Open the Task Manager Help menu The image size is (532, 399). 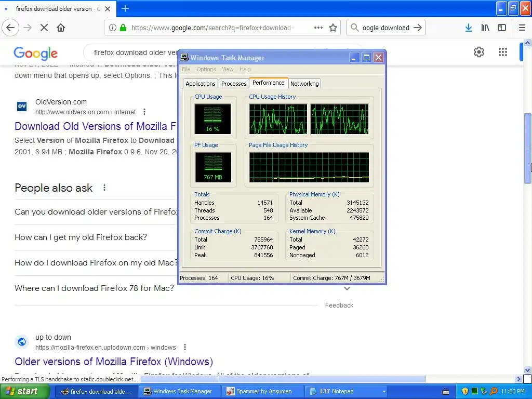245,69
